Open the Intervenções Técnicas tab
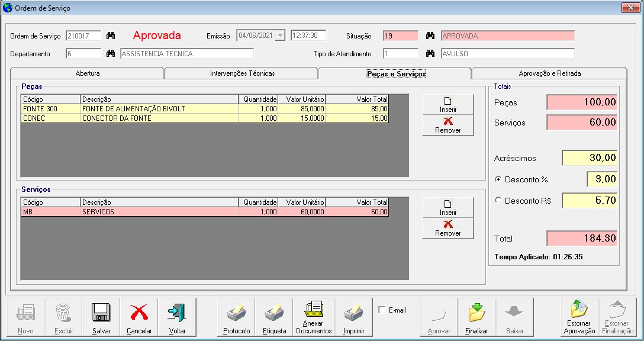The width and height of the screenshot is (644, 341). (242, 73)
